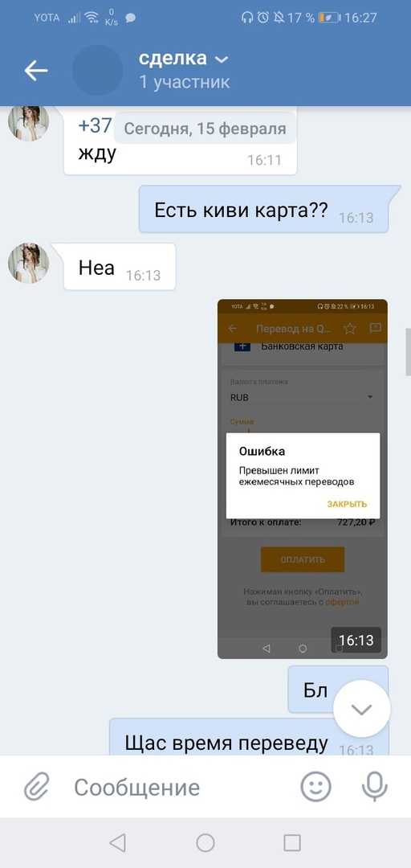Tap the Android recent apps square
The image size is (411, 868).
292,842
